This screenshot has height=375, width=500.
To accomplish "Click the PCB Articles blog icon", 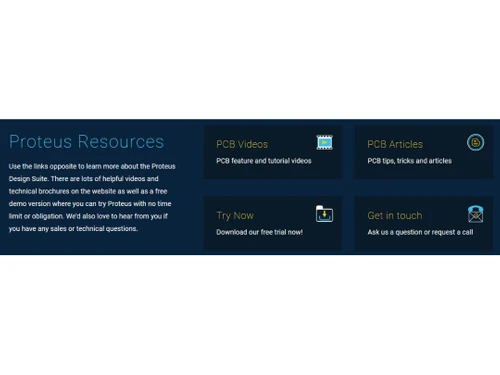I will point(475,143).
